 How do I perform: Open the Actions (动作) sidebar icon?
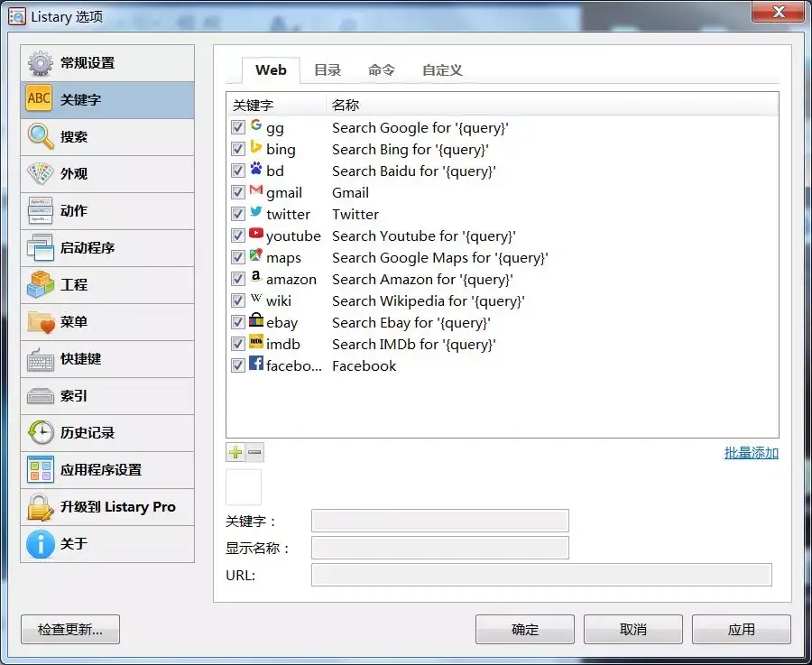click(41, 210)
